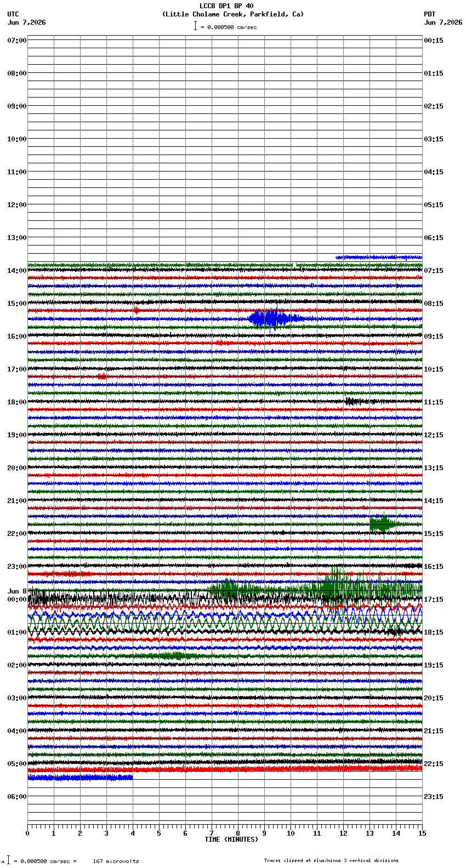Screen dimensions: 466x868
Task: Click the station title 'LCCB DP1 BP 40'
Action: [226, 6]
